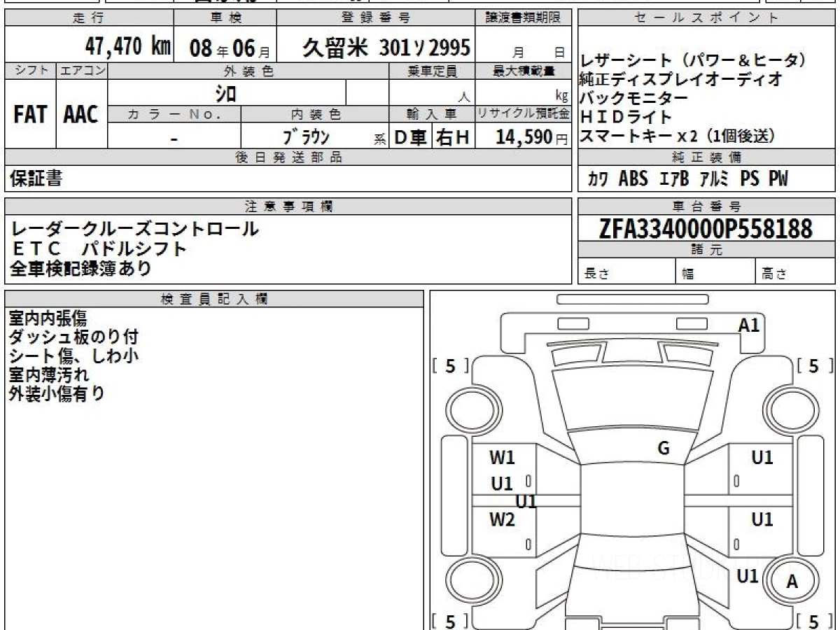The height and width of the screenshot is (630, 840).
Task: Click the 長さ dimension cell
Action: pyautogui.click(x=626, y=272)
